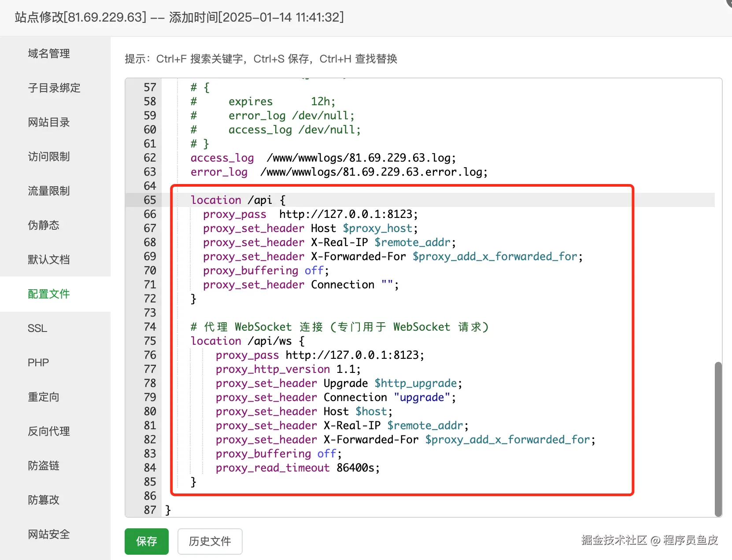Open the 伪静态 tab
The image size is (732, 560).
click(44, 225)
